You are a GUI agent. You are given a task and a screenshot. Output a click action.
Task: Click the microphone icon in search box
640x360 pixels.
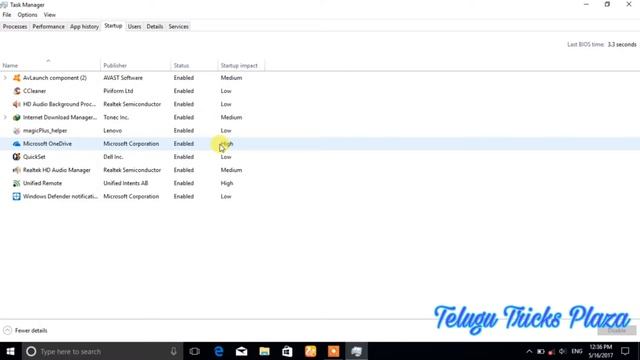(173, 351)
